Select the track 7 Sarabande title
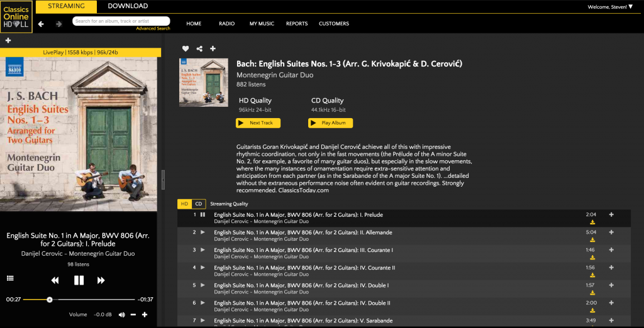This screenshot has width=644, height=328. pyautogui.click(x=303, y=320)
